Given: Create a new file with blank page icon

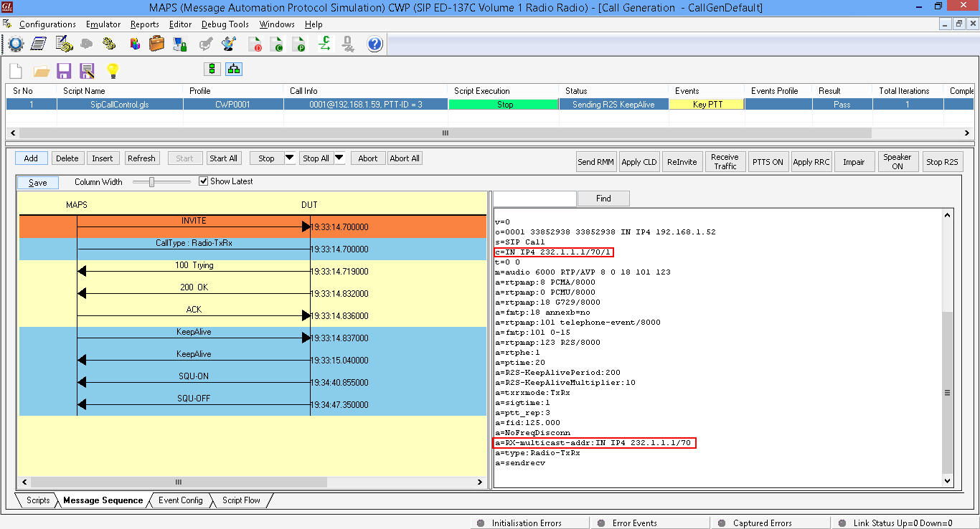Looking at the screenshot, I should tap(16, 71).
